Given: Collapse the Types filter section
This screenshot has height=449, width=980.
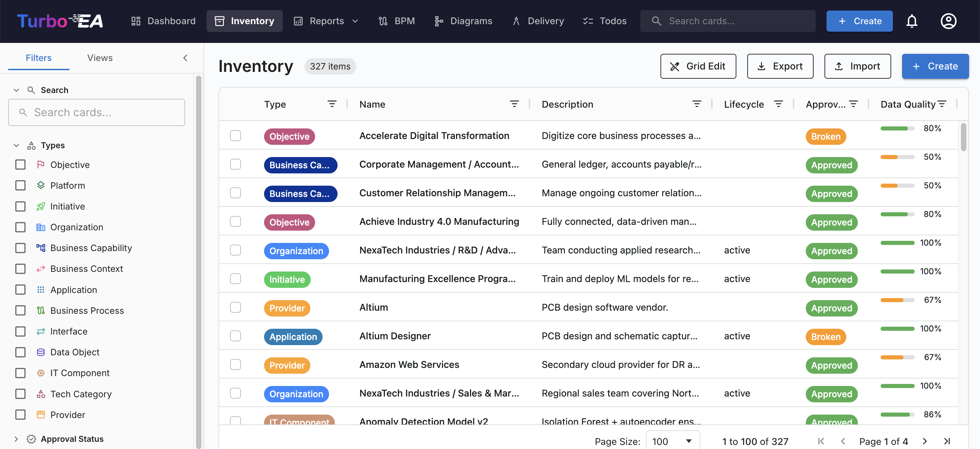Looking at the screenshot, I should tap(16, 145).
